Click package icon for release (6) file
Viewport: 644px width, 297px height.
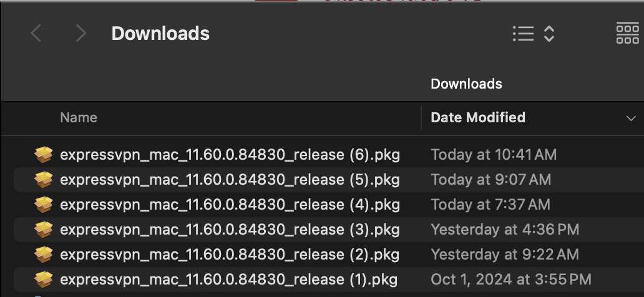tap(43, 154)
